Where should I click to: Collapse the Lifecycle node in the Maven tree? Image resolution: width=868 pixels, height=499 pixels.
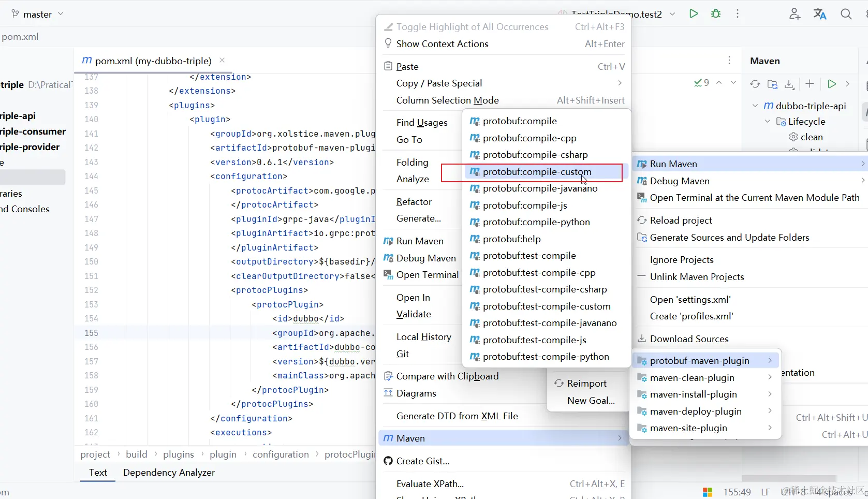768,122
